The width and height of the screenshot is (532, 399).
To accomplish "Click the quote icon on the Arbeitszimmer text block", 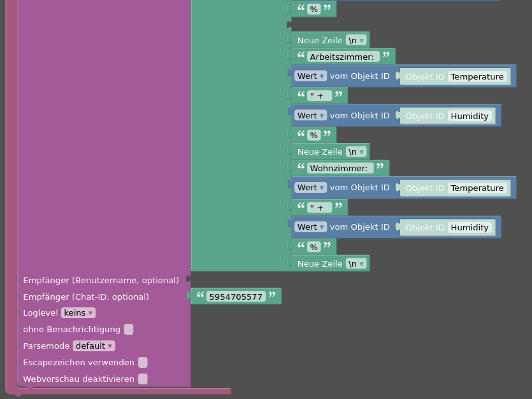I will 301,55.
